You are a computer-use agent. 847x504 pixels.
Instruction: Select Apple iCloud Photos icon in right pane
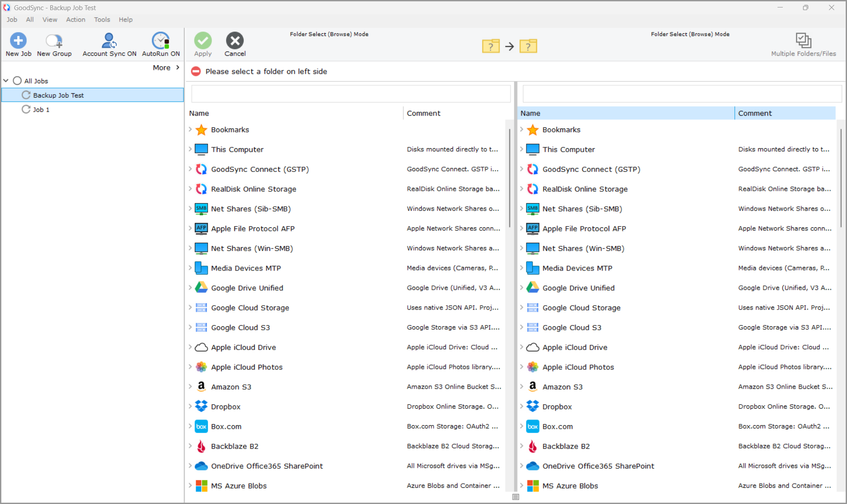[533, 367]
